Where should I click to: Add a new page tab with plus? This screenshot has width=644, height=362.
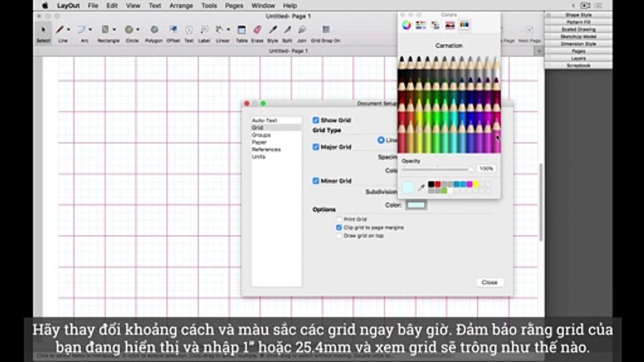539,51
